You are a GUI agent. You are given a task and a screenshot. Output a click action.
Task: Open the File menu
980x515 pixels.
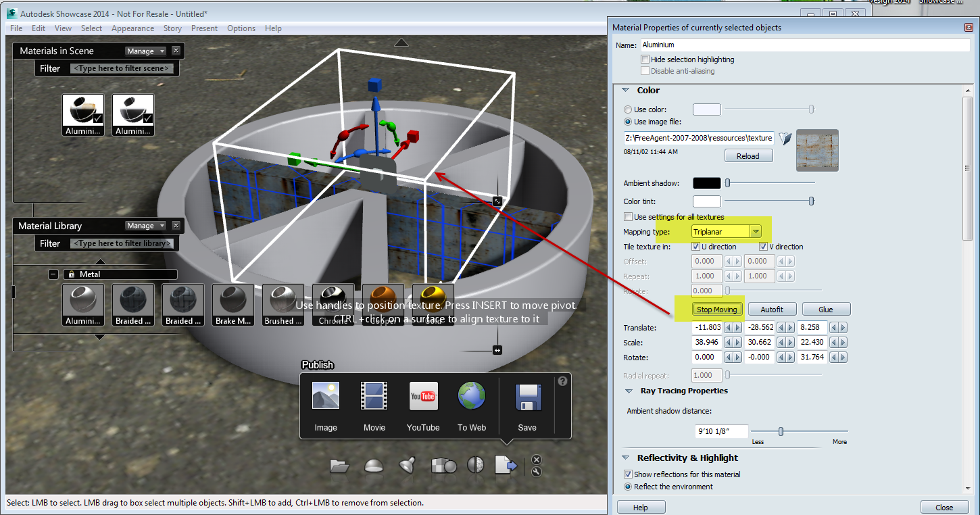[16, 28]
